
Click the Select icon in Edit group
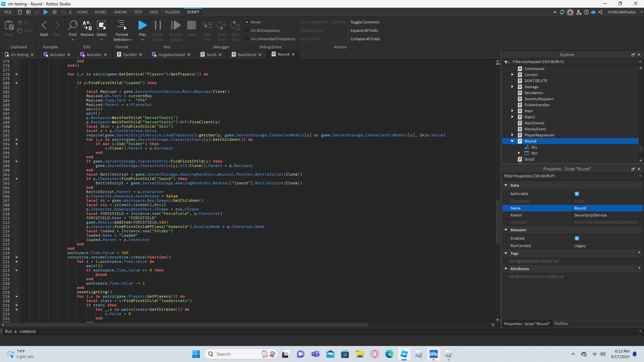pos(102,25)
